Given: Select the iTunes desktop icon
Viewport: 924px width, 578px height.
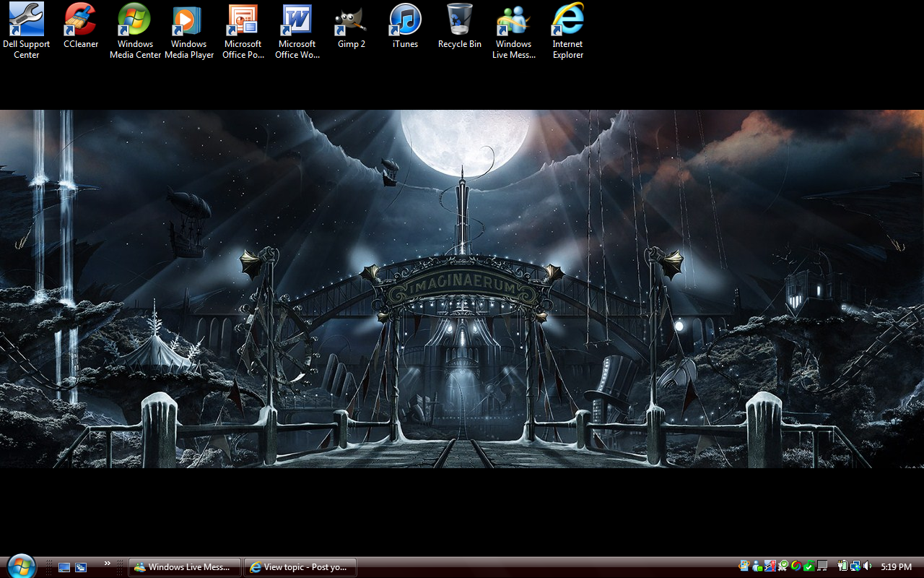Looking at the screenshot, I should [x=405, y=20].
